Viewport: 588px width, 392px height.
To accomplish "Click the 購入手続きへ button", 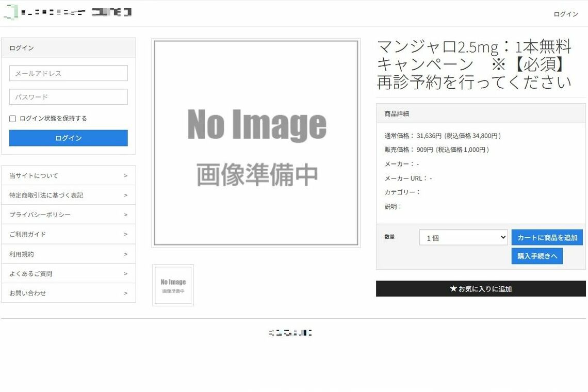I will pyautogui.click(x=537, y=256).
